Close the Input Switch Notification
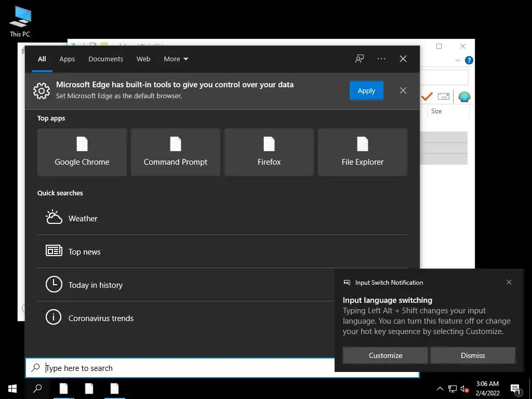 pyautogui.click(x=509, y=282)
